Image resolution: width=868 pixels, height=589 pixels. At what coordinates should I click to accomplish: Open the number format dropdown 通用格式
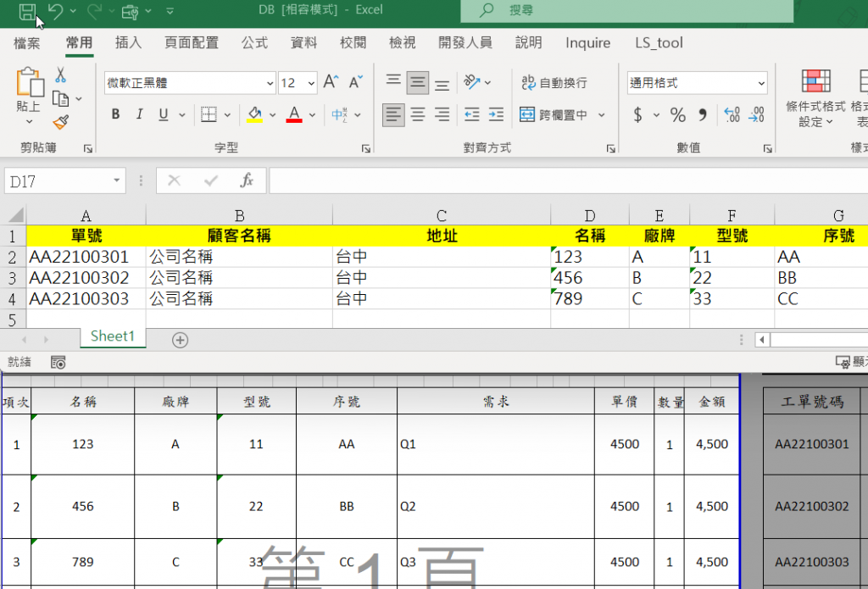[x=762, y=83]
